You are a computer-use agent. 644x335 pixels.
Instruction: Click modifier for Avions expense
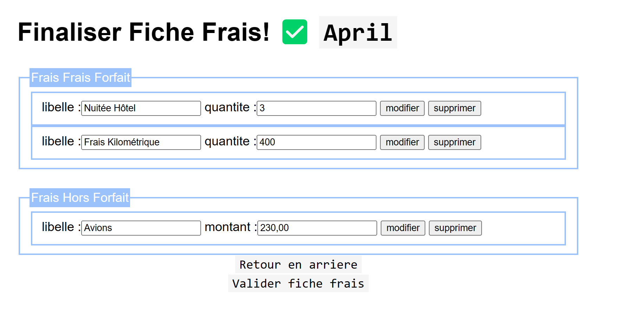pyautogui.click(x=402, y=228)
